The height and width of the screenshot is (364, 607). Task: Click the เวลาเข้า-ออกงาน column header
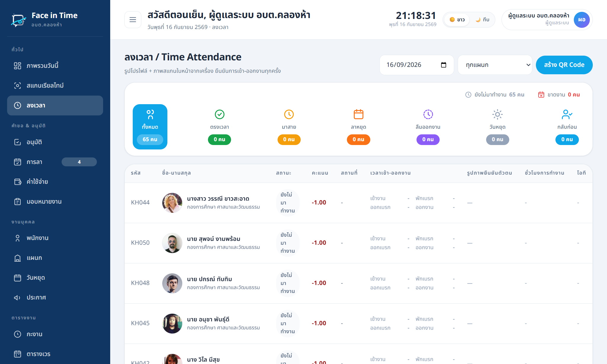pos(390,173)
